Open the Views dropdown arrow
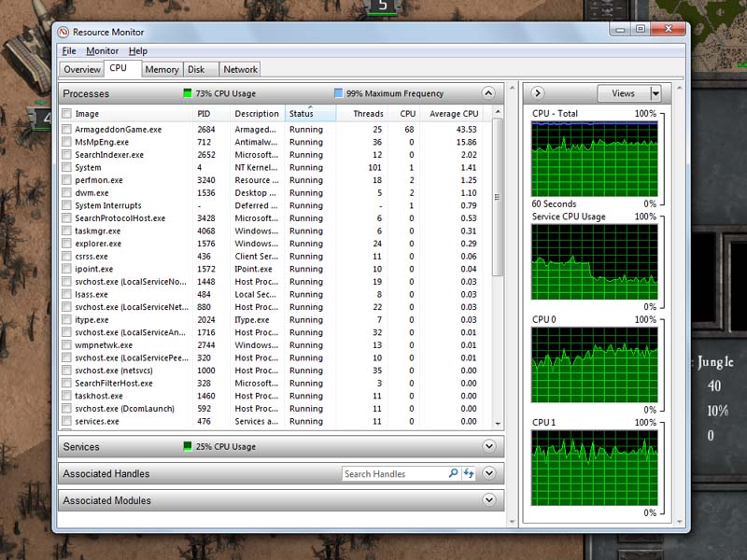747x560 pixels. pyautogui.click(x=655, y=93)
